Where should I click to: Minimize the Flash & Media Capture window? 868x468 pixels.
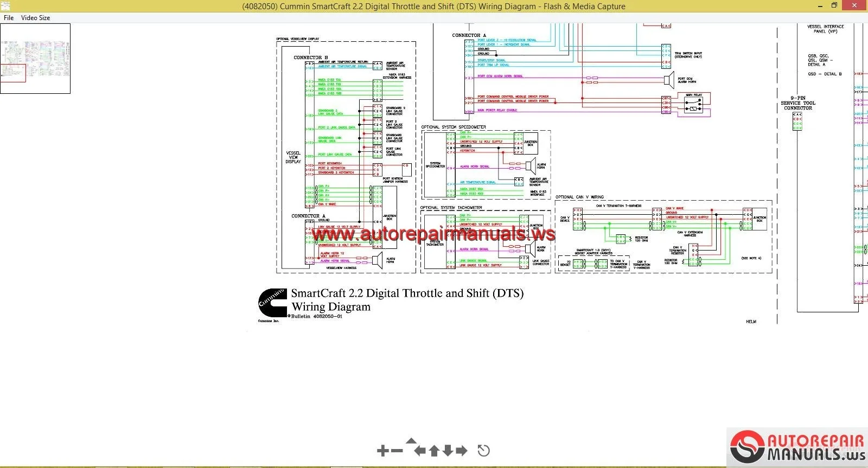[x=820, y=6]
